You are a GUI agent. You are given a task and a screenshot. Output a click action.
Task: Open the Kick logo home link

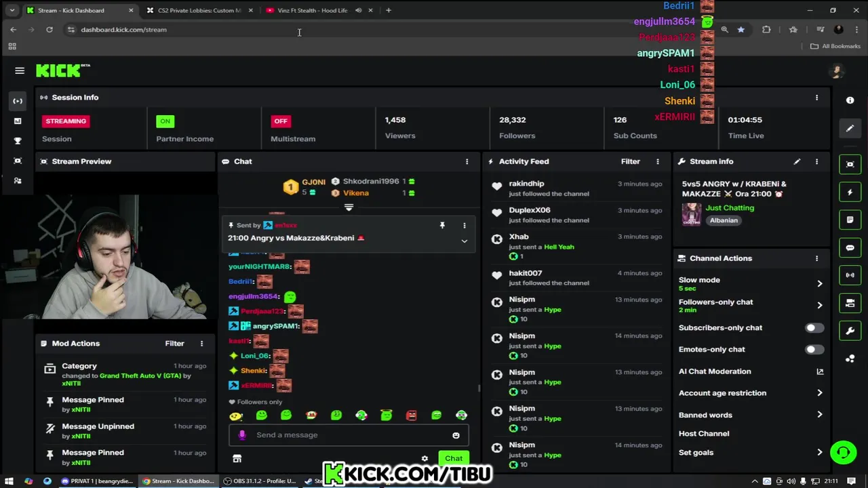pyautogui.click(x=62, y=70)
